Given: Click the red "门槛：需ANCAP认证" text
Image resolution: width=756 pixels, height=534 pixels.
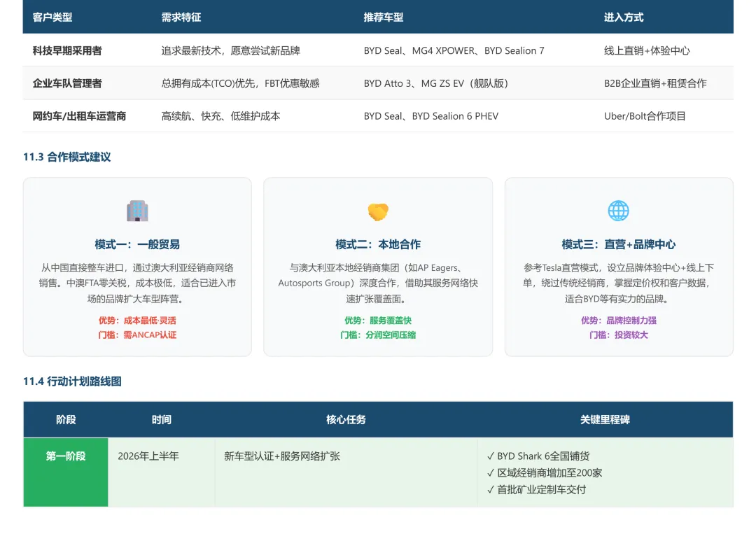Looking at the screenshot, I should click(137, 335).
